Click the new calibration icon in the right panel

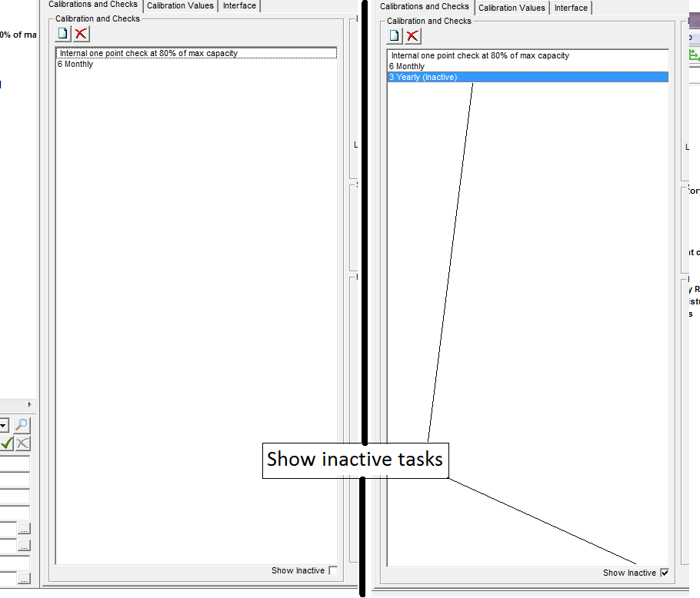tap(395, 35)
